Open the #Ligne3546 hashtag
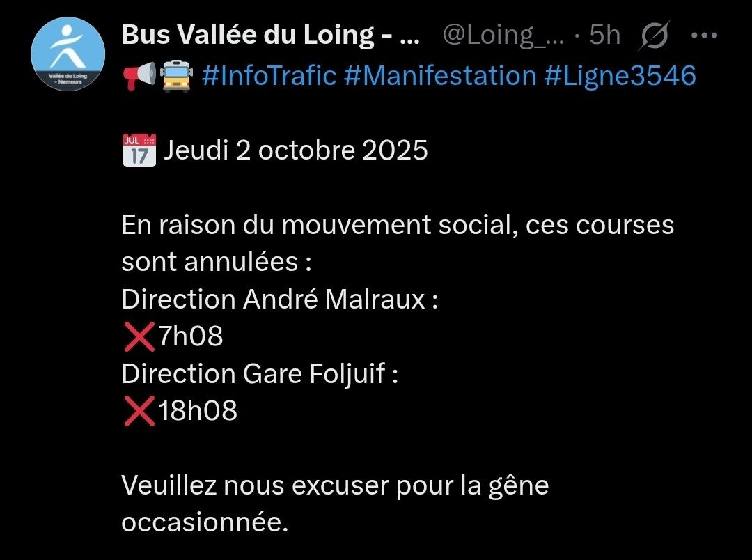This screenshot has height=560, width=752. (x=620, y=75)
